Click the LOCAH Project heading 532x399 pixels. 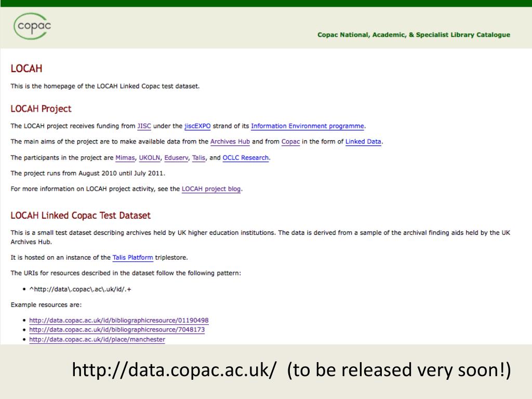[x=41, y=109]
